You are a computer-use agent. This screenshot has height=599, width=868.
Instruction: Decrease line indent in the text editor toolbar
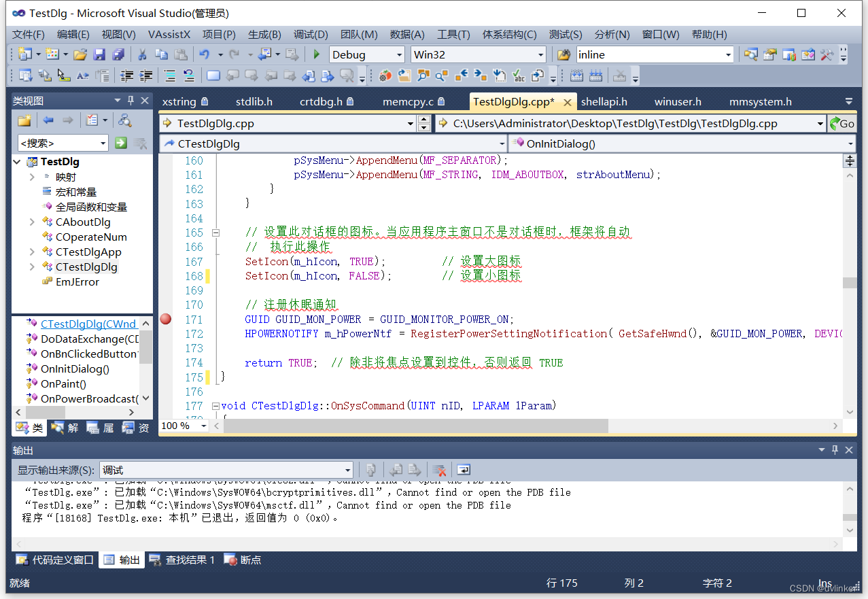click(x=126, y=75)
